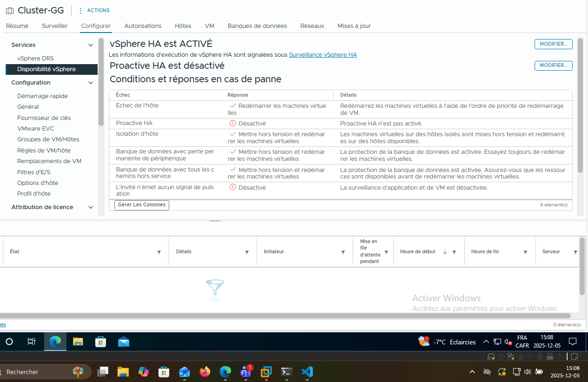Select VMware EVC in the sidebar
The image size is (588, 382).
(x=36, y=129)
